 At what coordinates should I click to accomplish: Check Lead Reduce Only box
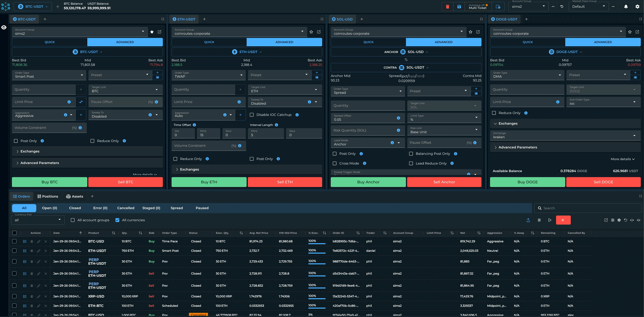[x=411, y=163]
